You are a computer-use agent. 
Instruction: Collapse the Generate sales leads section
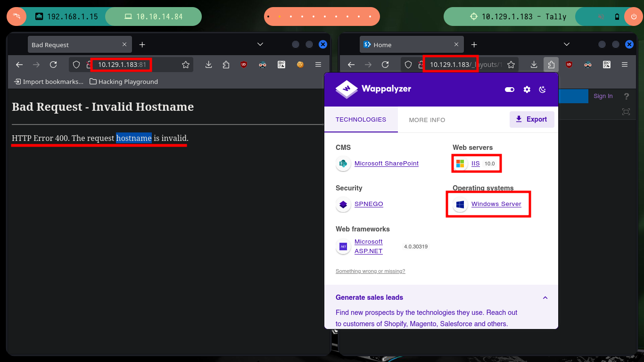[545, 297]
